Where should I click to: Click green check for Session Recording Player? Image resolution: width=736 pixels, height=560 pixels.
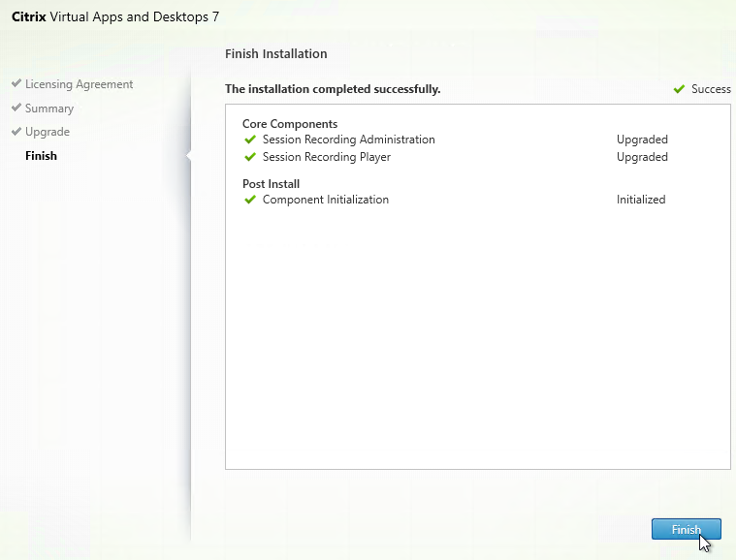pyautogui.click(x=250, y=157)
